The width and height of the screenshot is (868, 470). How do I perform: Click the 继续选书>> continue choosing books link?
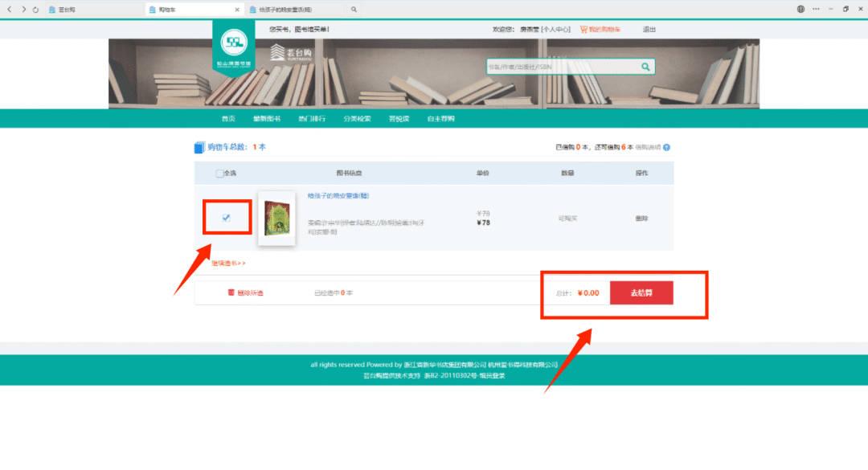pos(228,263)
